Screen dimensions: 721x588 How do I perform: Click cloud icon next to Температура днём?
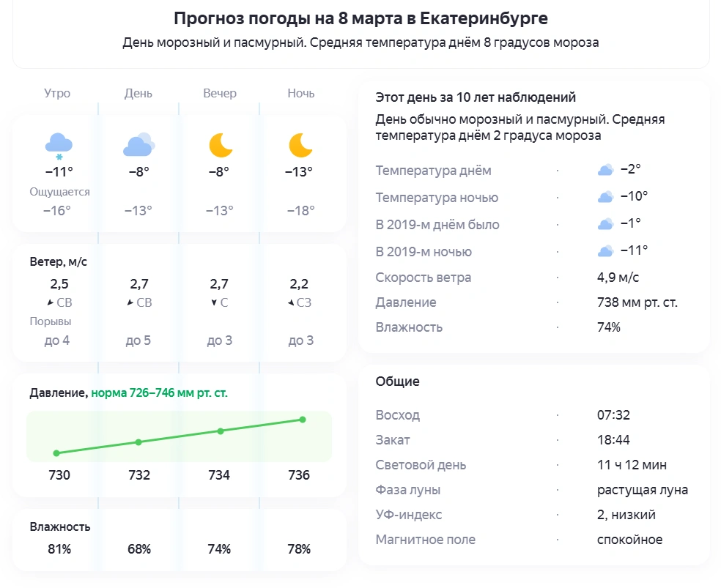tap(605, 170)
